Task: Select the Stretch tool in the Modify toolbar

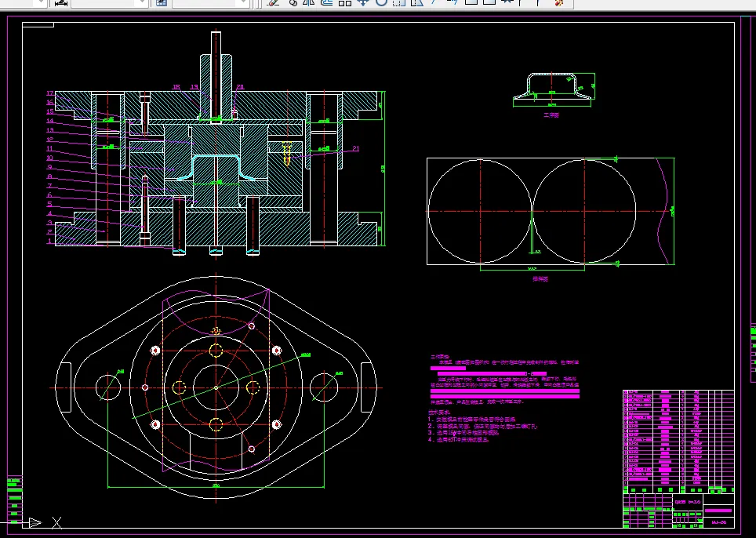Action: click(417, 2)
